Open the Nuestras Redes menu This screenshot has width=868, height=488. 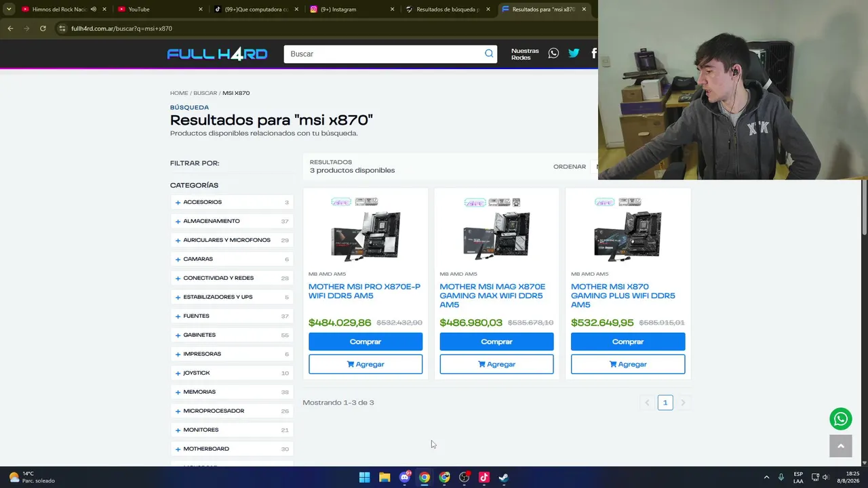pos(525,54)
